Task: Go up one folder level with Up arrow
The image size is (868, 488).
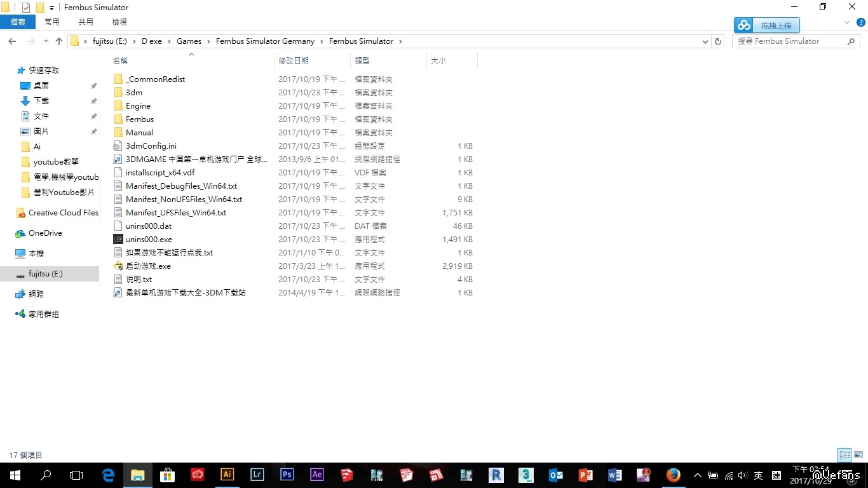Action: (59, 41)
